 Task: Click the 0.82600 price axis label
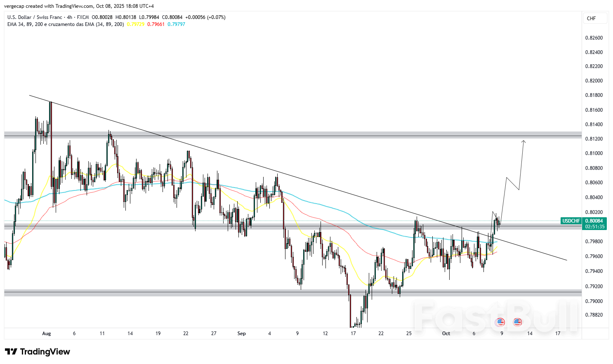click(x=594, y=38)
